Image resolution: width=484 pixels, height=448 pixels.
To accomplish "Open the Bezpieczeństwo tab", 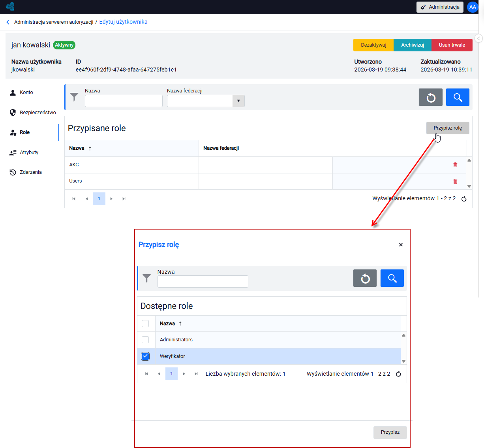I will coord(32,113).
